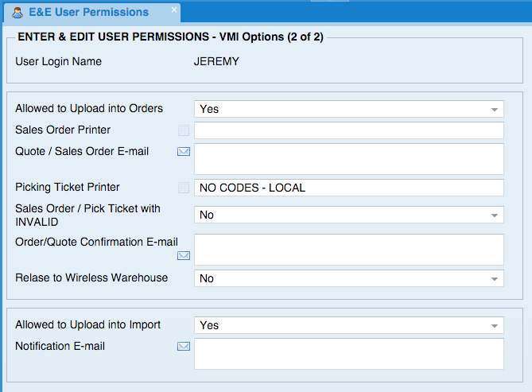Click the user icon on E&E User Permissions tab
Image resolution: width=532 pixels, height=392 pixels.
pyautogui.click(x=17, y=13)
